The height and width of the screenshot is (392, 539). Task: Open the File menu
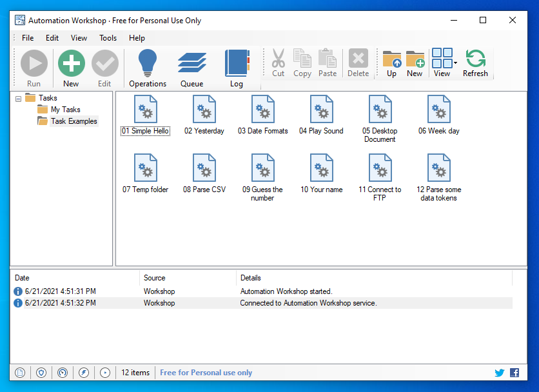coord(28,38)
